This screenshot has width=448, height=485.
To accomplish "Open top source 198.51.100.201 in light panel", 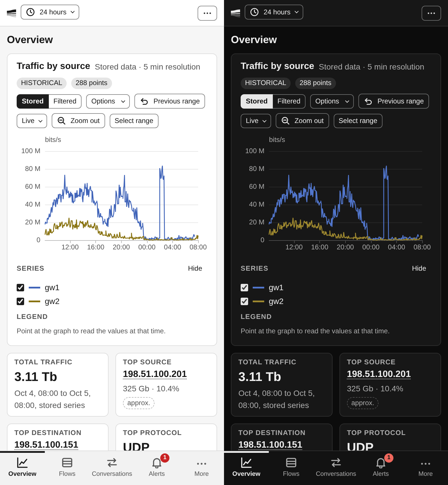I will [155, 374].
